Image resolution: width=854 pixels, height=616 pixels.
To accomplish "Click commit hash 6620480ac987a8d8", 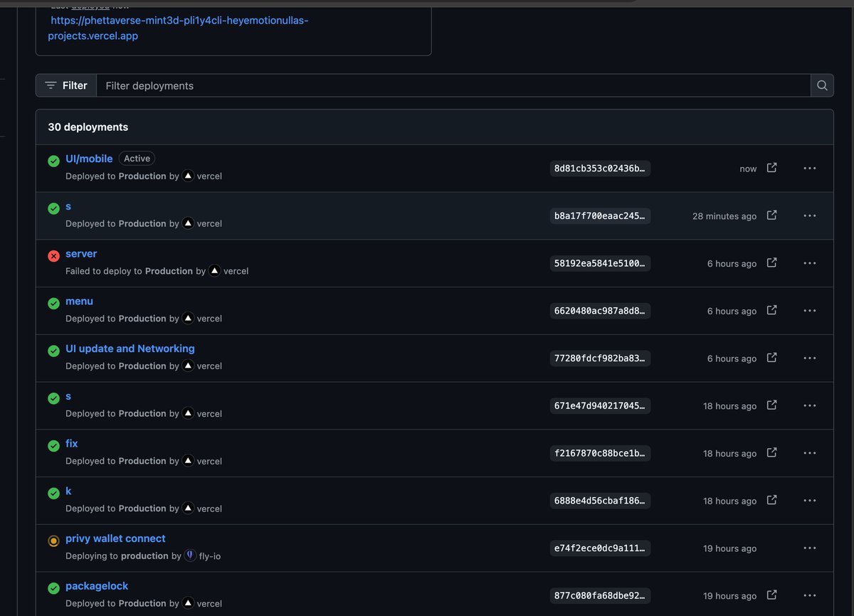I will click(600, 311).
